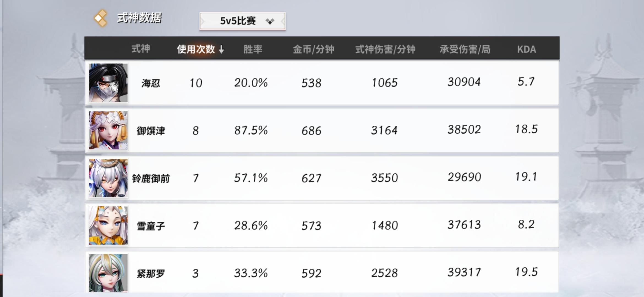This screenshot has height=297, width=644.
Task: Select the 铃鹿御前 row name
Action: pos(151,178)
